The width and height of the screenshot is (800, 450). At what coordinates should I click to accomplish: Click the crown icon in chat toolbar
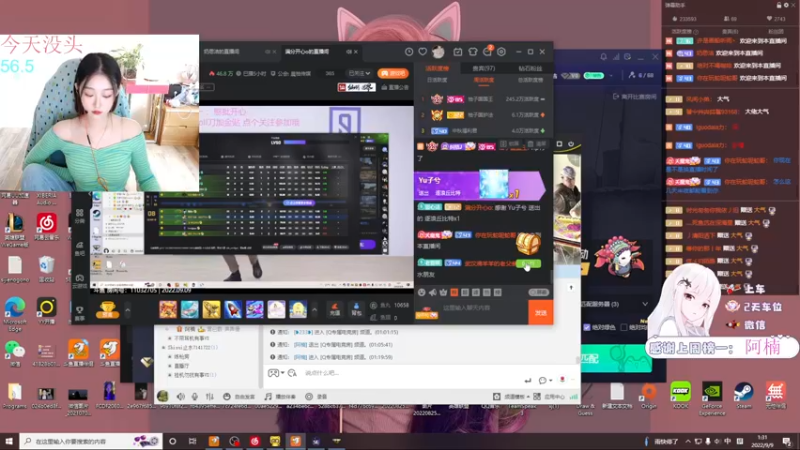(x=443, y=292)
